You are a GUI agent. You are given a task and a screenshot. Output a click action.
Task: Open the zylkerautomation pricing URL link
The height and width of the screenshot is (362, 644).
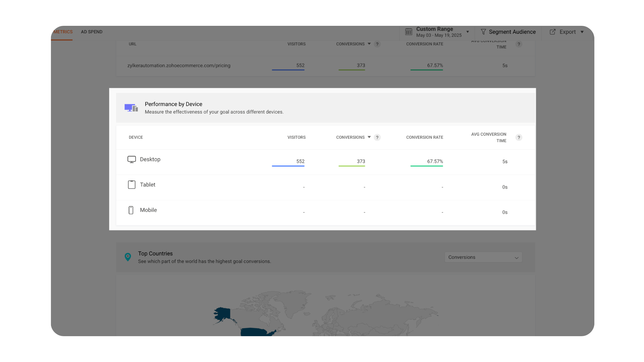click(179, 66)
